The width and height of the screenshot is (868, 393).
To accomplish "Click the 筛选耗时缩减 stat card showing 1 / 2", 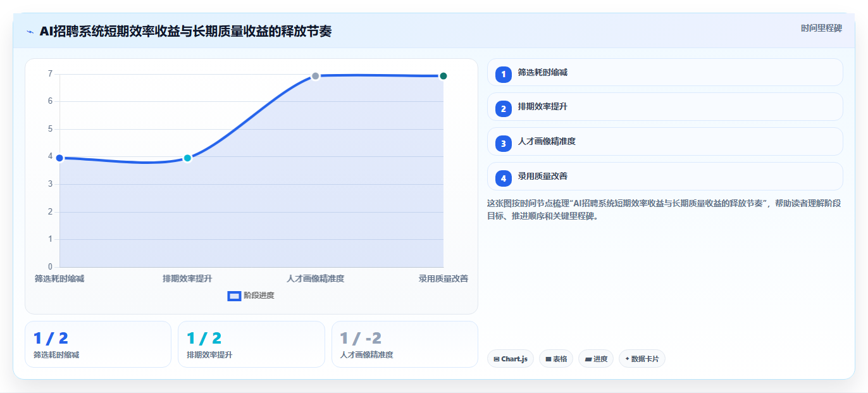I will pyautogui.click(x=98, y=344).
